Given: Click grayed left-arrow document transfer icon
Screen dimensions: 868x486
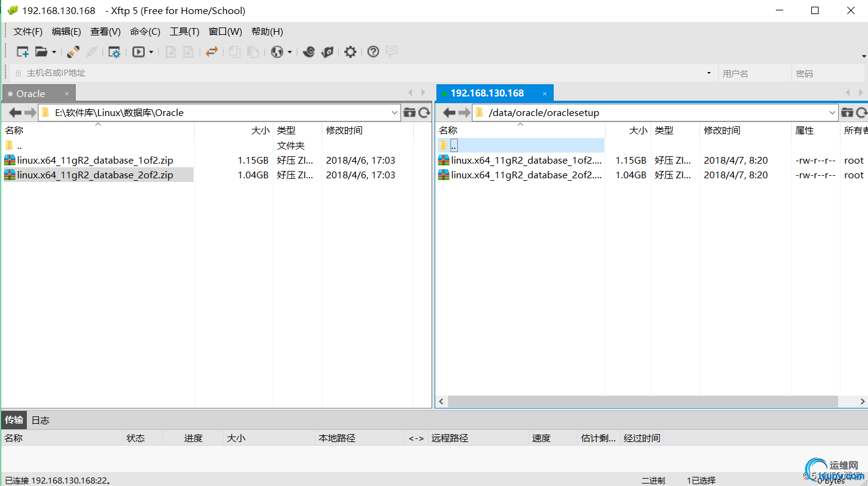Looking at the screenshot, I should tap(171, 52).
